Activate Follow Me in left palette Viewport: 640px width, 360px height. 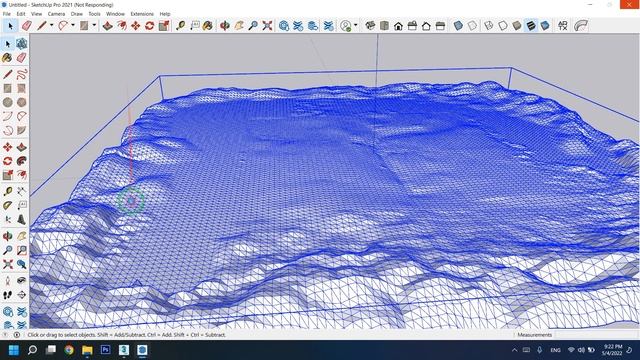[22, 161]
